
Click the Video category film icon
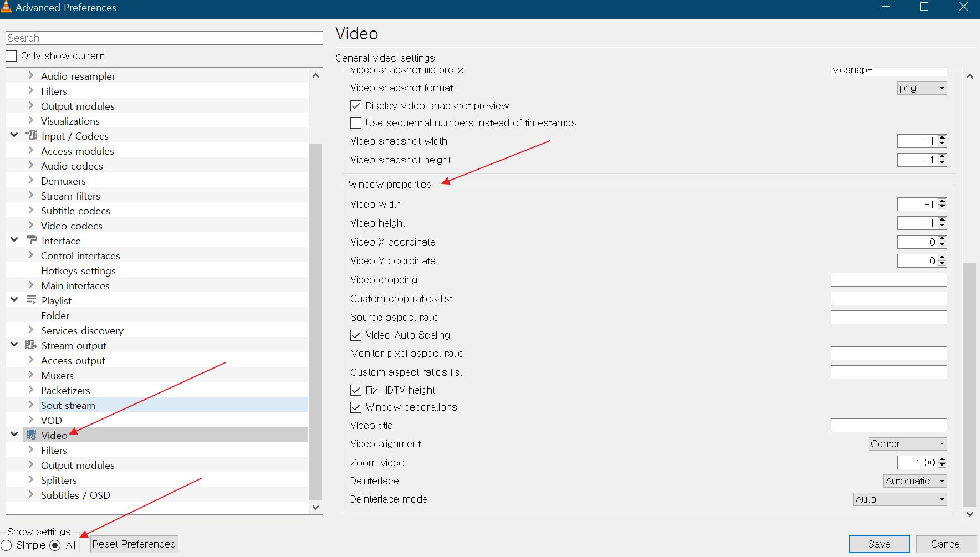[32, 435]
